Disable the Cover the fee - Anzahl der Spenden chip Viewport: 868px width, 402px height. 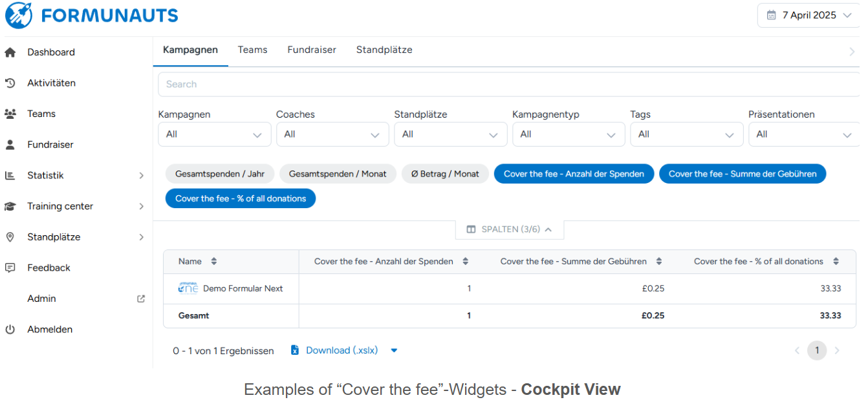point(574,174)
